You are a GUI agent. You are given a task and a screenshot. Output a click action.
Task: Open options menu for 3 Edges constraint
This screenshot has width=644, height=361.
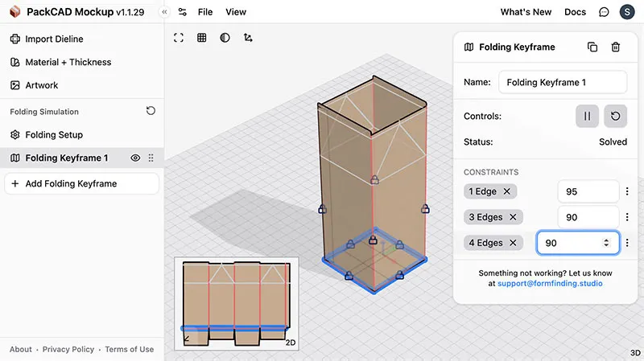627,217
